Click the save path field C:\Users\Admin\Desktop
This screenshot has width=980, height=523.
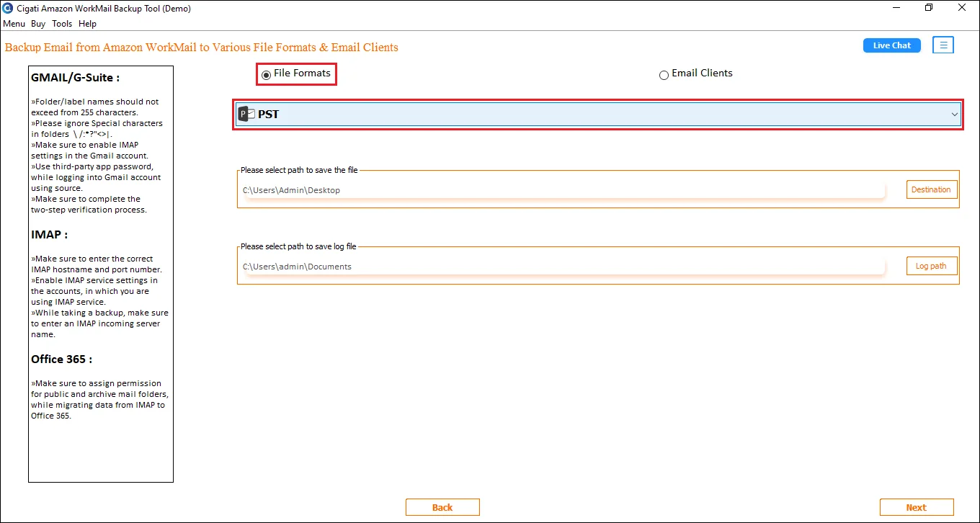563,190
